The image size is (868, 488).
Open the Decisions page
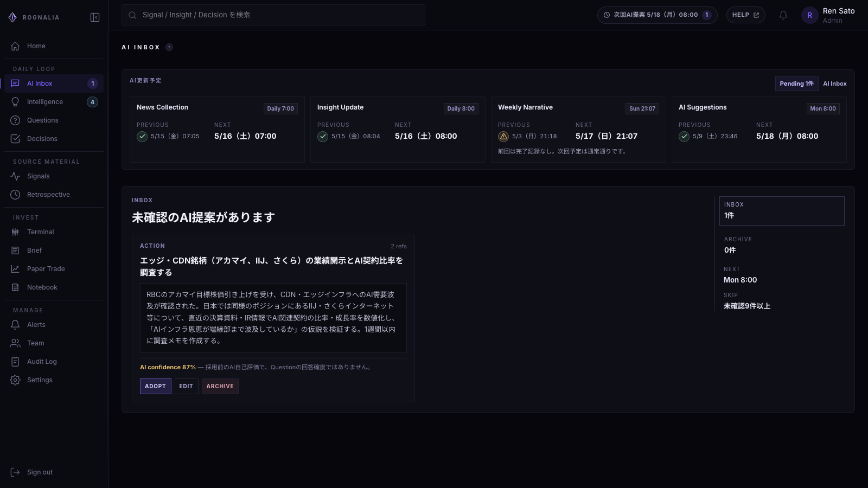(x=54, y=139)
